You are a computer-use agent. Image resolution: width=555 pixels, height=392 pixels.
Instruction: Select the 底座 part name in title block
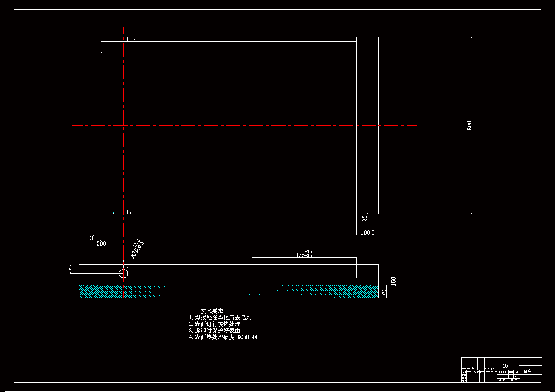(x=527, y=371)
